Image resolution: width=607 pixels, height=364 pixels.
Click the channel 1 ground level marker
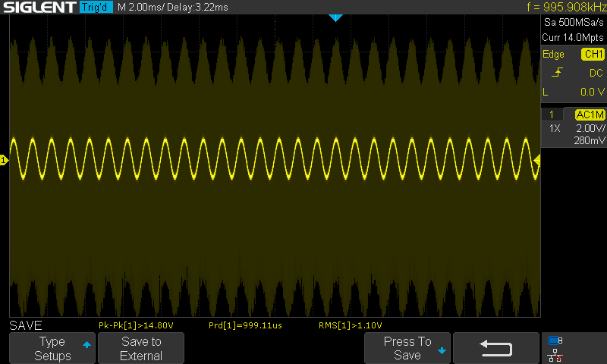[x=4, y=160]
